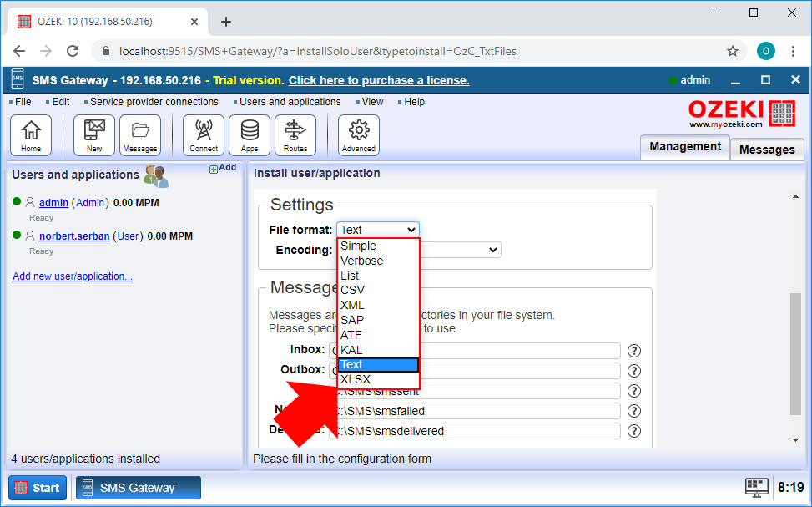Click the OZEKI logo at top right

(741, 114)
